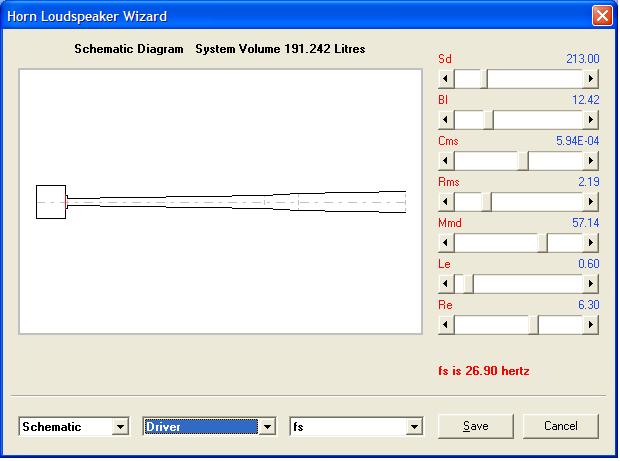
Task: Click the Le slider thumb
Action: coord(469,284)
